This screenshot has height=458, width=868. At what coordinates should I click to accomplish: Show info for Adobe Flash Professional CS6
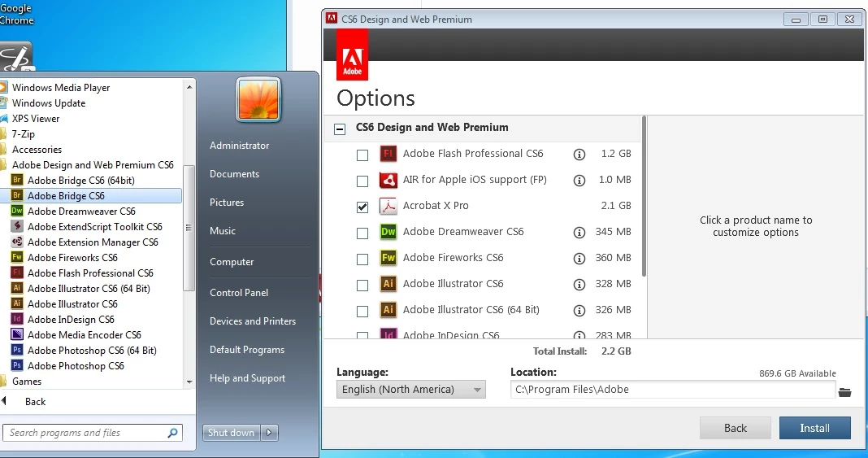tap(579, 155)
